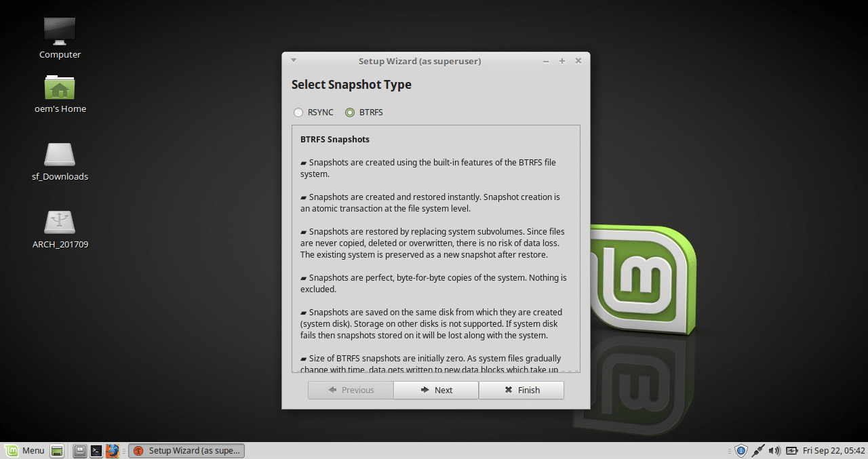Click Finish to close the wizard
Viewport: 868px width, 459px height.
tap(521, 390)
